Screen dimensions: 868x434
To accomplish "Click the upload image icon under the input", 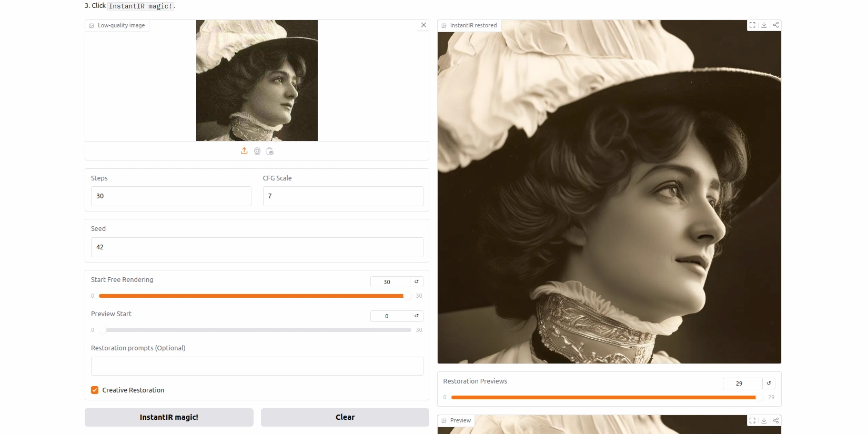I will click(x=244, y=151).
